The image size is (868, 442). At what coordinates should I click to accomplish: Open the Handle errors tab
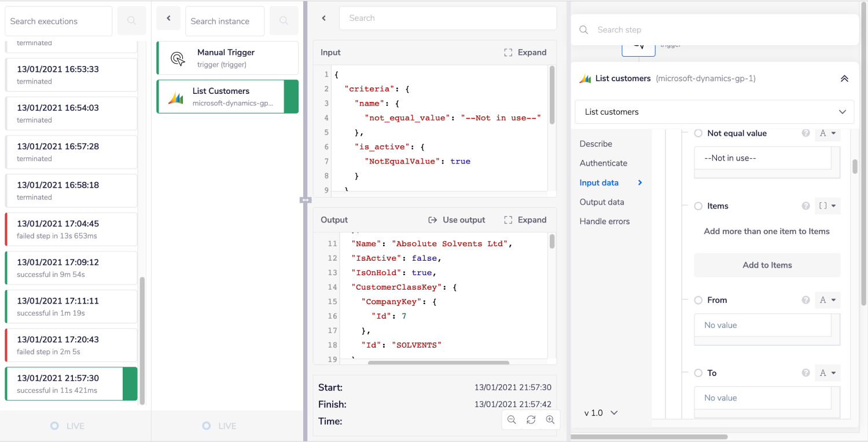[x=605, y=221]
